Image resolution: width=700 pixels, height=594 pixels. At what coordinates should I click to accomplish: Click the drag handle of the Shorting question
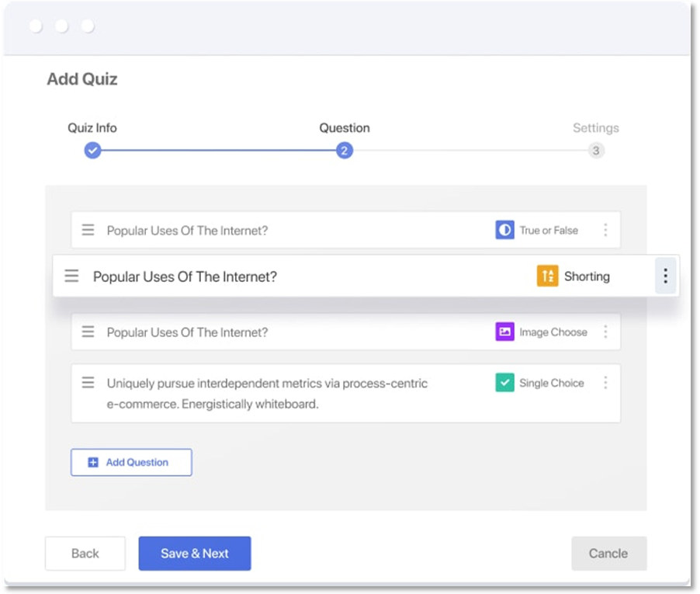[71, 276]
